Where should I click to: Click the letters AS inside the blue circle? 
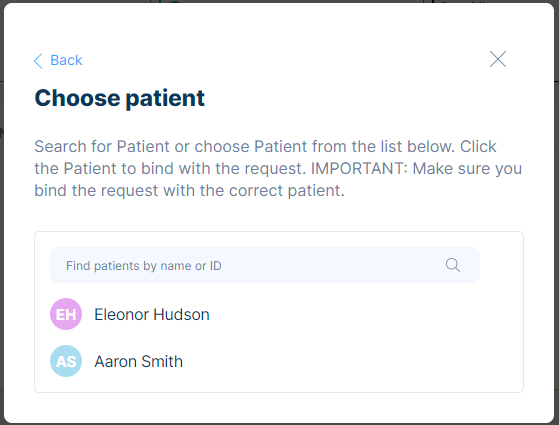(x=66, y=362)
